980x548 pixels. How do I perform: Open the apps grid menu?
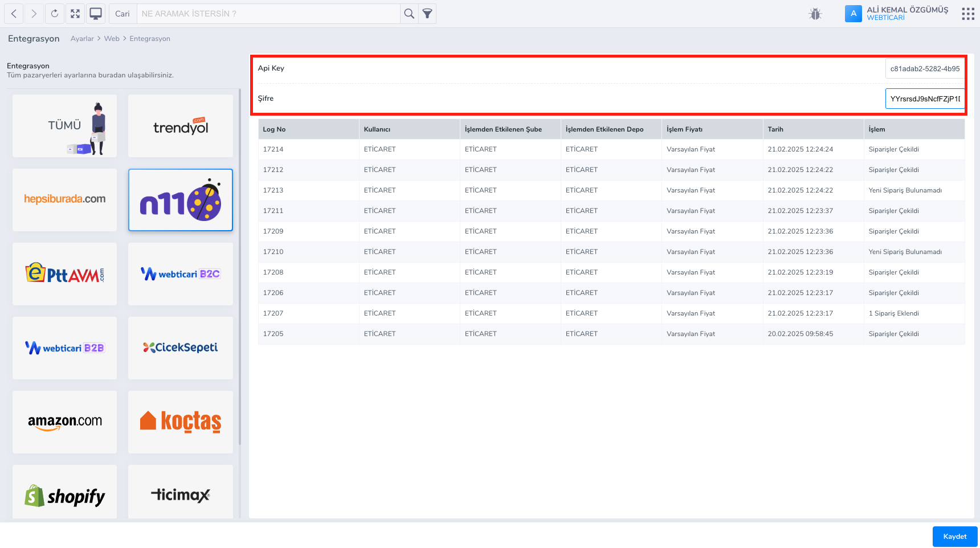pyautogui.click(x=967, y=14)
